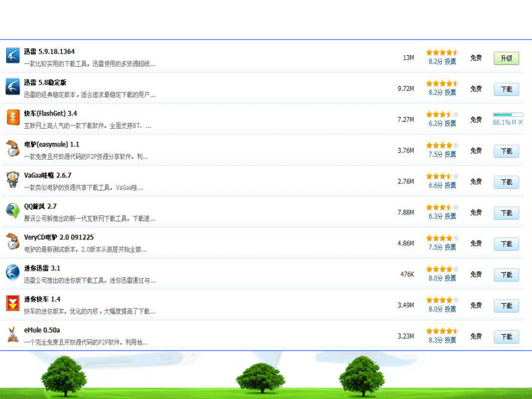Image resolution: width=532 pixels, height=399 pixels.
Task: Click the red 迷你快车 1.4 icon
Action: coord(13,303)
